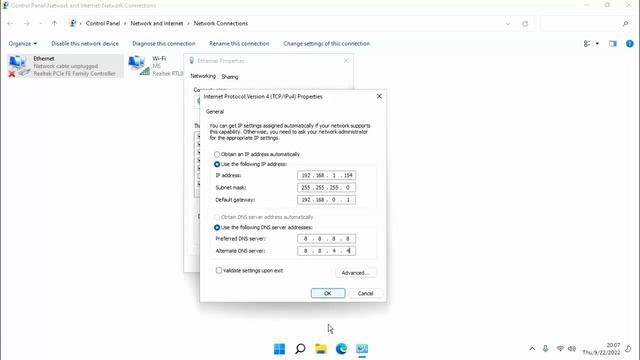Switch to the Networking tab
640x360 pixels.
(x=203, y=76)
